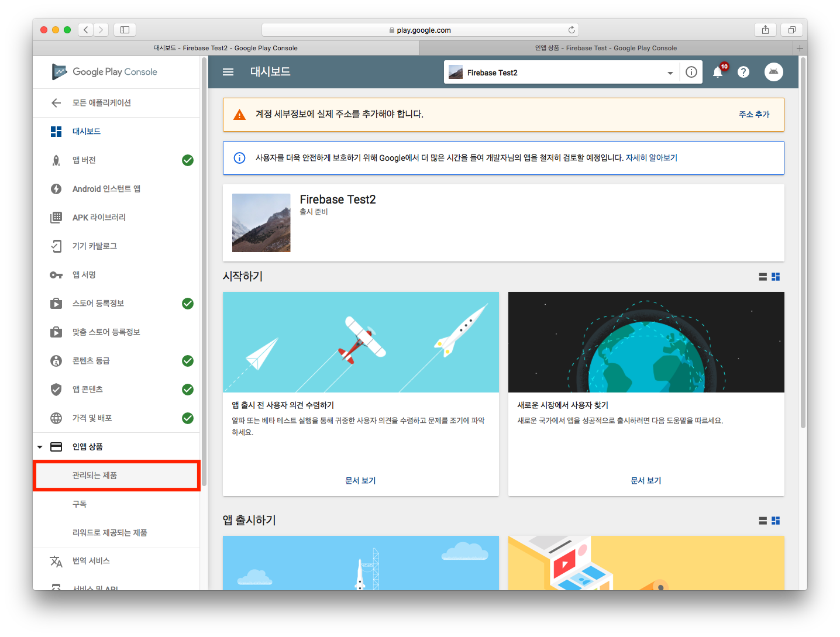This screenshot has width=840, height=637.
Task: Click the Safari share button
Action: pos(765,30)
